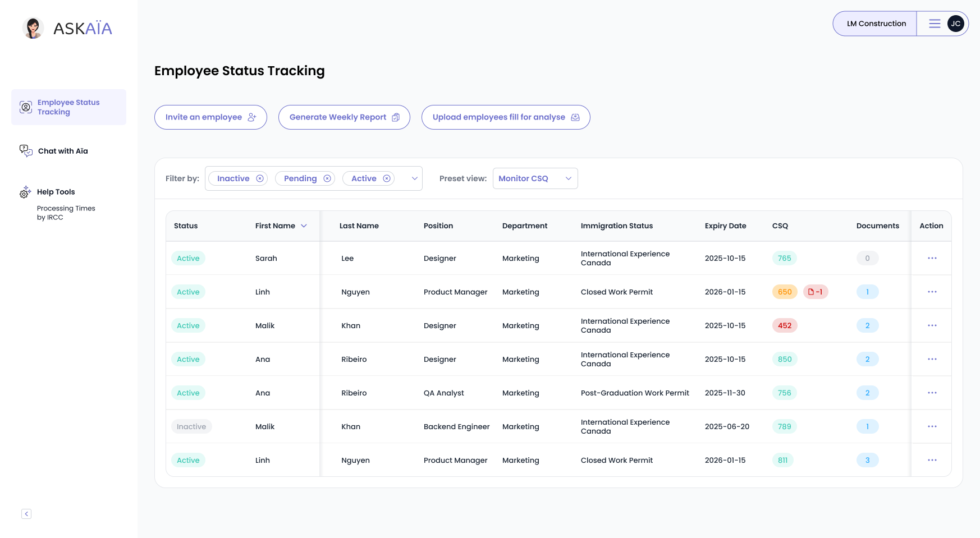Click Generate Weekly Report button
980x538 pixels.
click(x=344, y=117)
